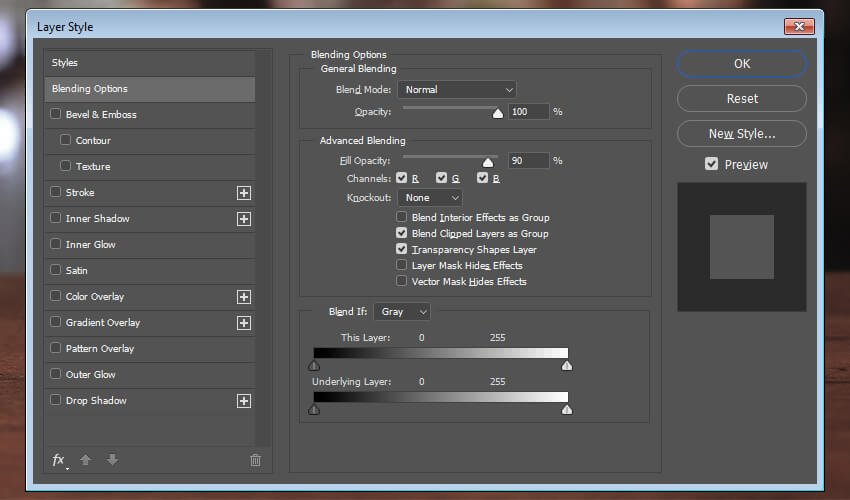Enable the Color Overlay checkbox
The image size is (850, 500).
[x=55, y=296]
